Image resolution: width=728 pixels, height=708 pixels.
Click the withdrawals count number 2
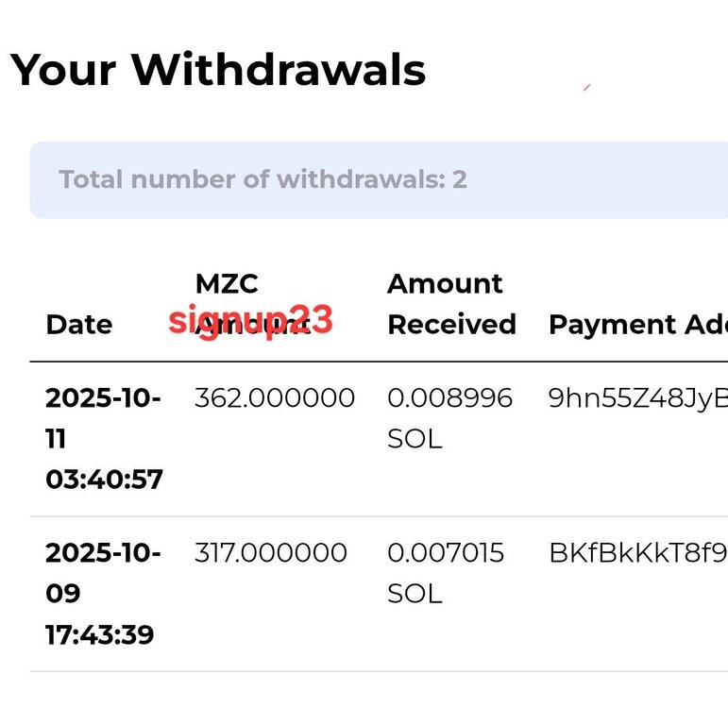(x=459, y=179)
